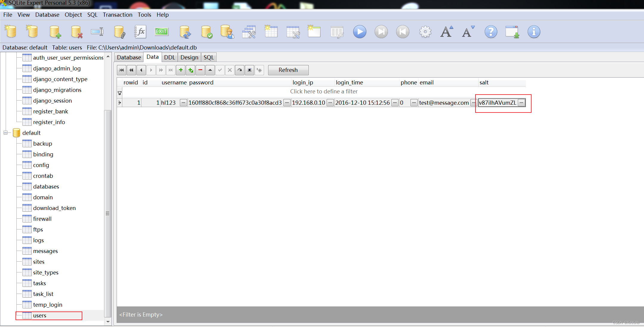This screenshot has height=327, width=644.
Task: Click the increase font size icon
Action: pyautogui.click(x=447, y=32)
